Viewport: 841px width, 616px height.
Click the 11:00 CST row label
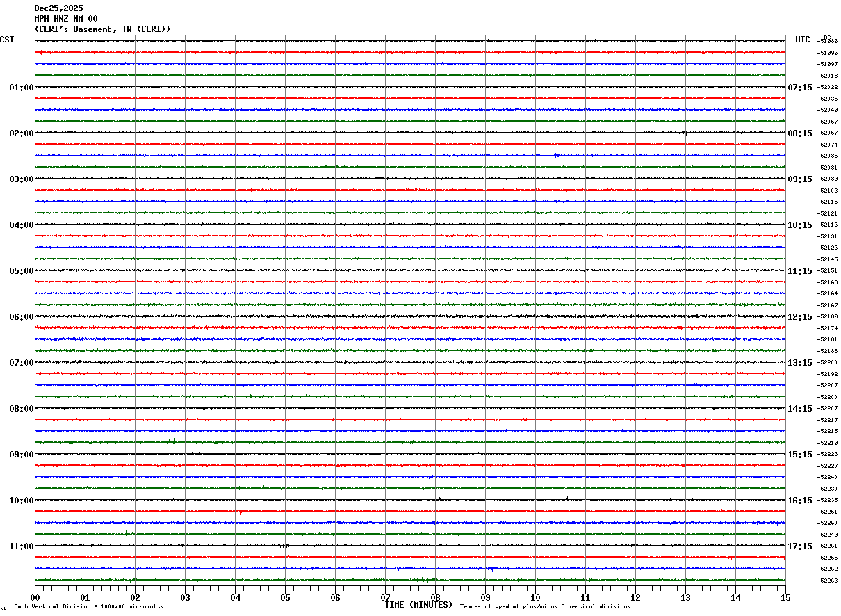(x=22, y=546)
